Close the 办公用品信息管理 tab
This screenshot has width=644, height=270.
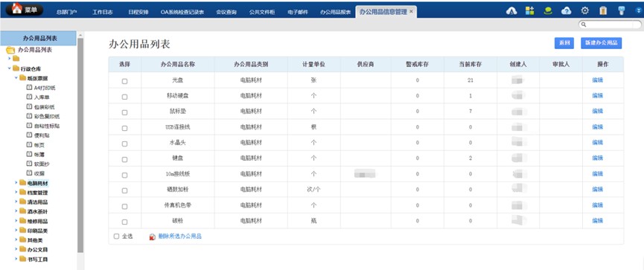(x=411, y=11)
